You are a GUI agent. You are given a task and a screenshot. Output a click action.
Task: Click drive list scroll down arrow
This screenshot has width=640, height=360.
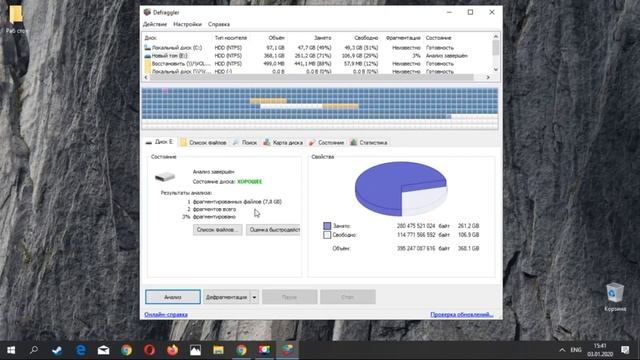click(x=496, y=70)
